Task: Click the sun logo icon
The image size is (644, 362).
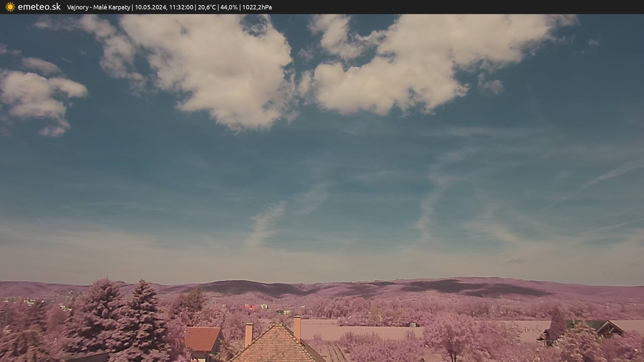Action: (x=10, y=7)
